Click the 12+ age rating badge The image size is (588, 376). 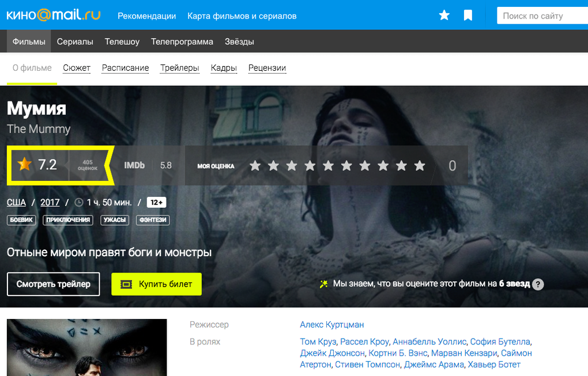156,203
